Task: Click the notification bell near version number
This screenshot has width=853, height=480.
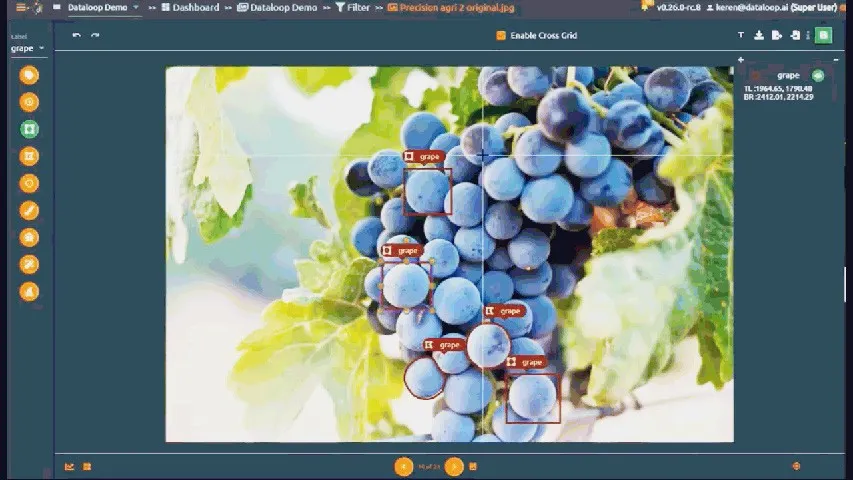Action: coord(646,7)
